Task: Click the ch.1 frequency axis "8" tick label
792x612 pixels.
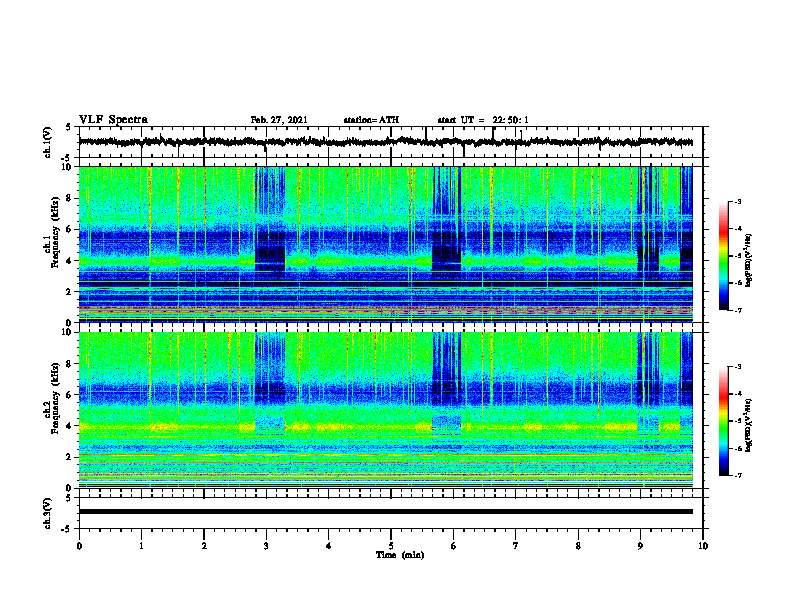Action: (69, 198)
